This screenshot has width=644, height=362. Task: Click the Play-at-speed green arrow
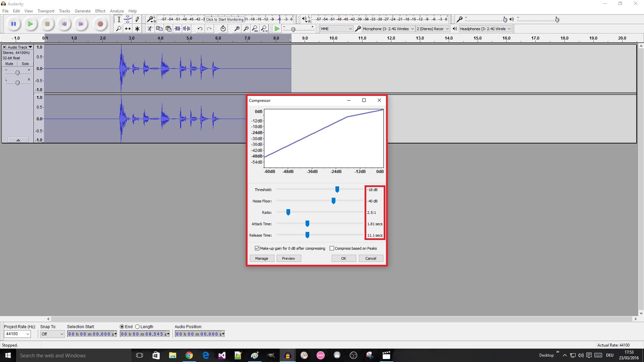tap(277, 29)
